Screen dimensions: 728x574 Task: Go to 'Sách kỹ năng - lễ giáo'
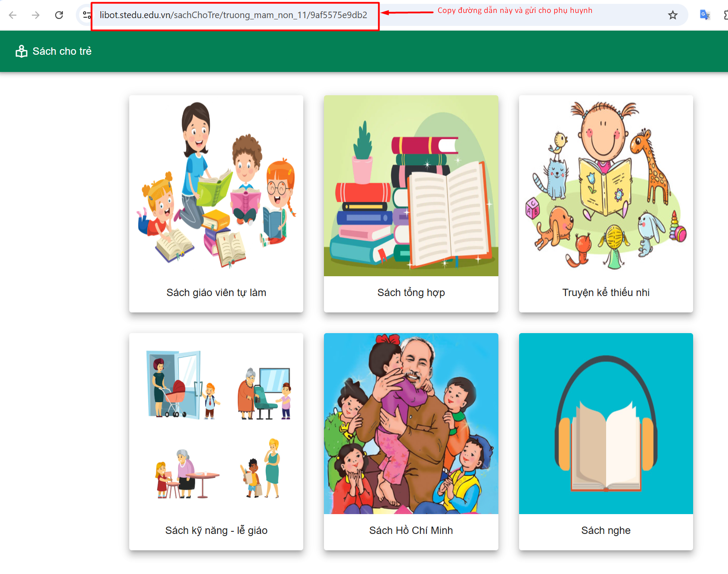[x=216, y=530]
